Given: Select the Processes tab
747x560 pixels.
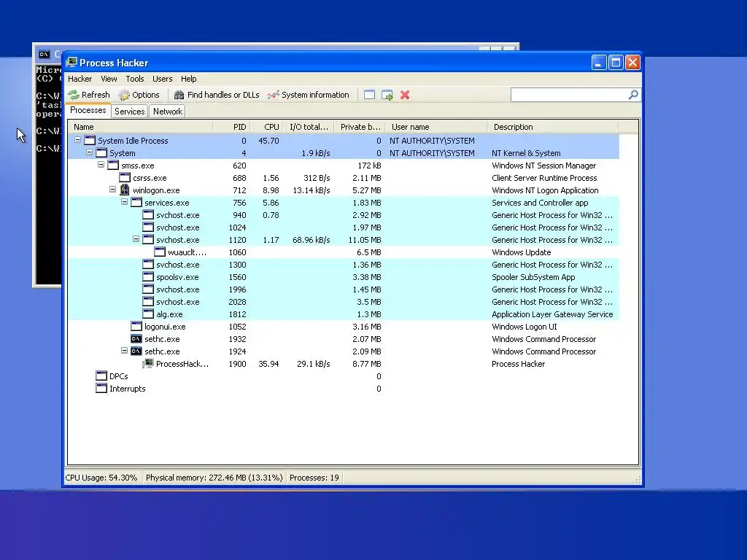Looking at the screenshot, I should tap(88, 111).
